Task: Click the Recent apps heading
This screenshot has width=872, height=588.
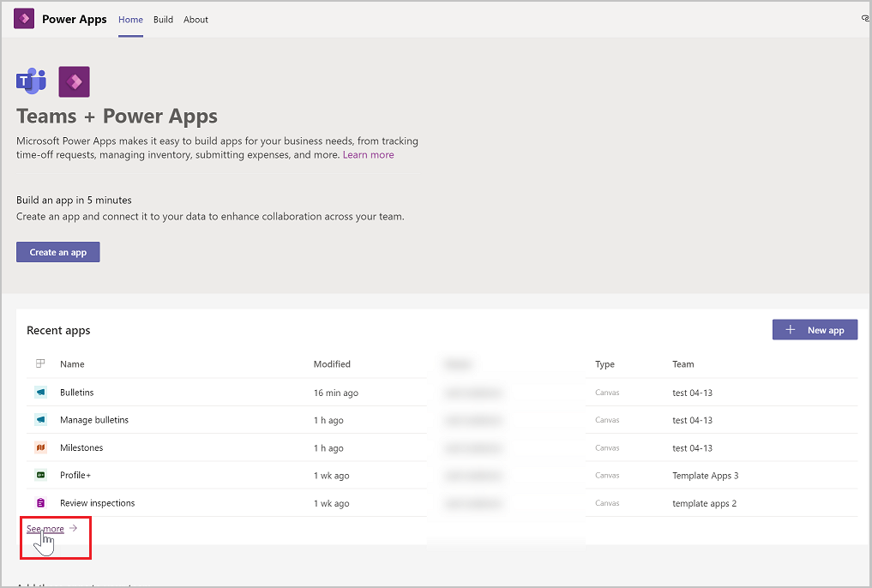Action: (x=58, y=331)
